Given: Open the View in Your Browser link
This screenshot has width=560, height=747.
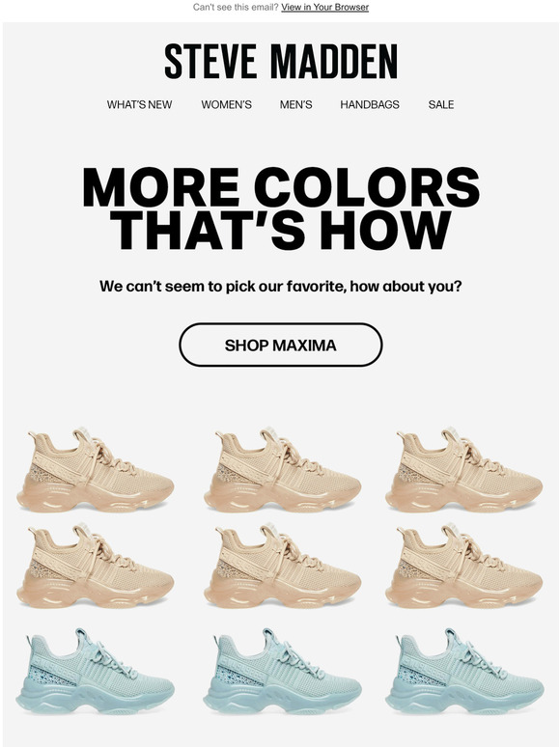Looking at the screenshot, I should pos(324,7).
